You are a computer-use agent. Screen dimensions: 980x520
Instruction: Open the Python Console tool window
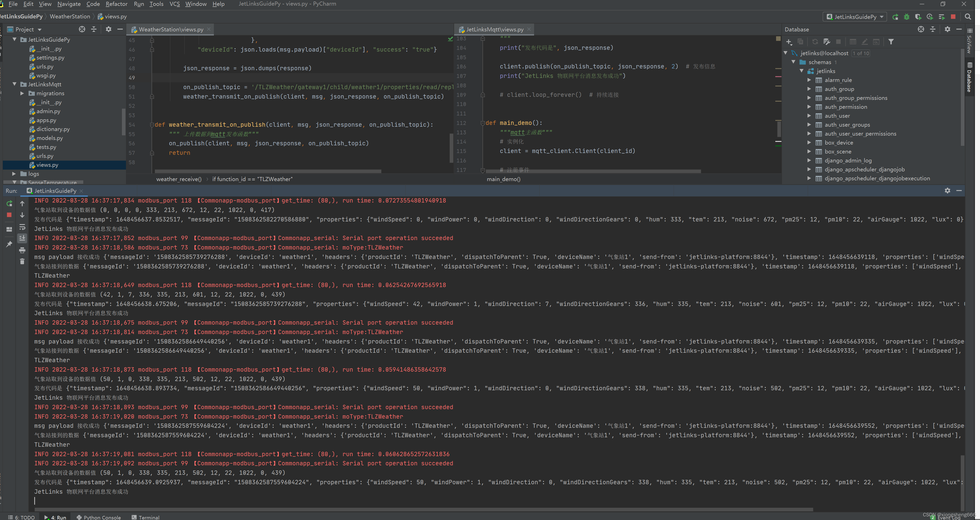[99, 517]
